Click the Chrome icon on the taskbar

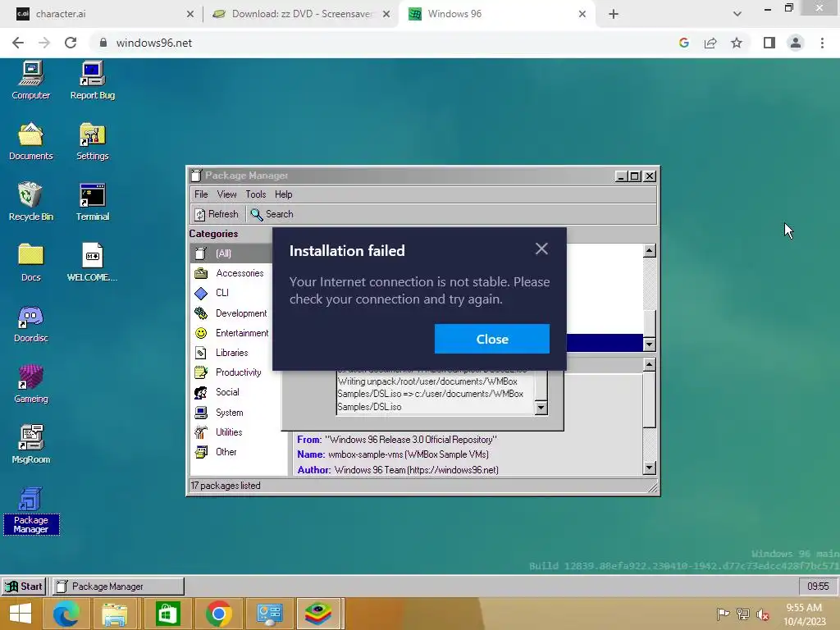[218, 614]
